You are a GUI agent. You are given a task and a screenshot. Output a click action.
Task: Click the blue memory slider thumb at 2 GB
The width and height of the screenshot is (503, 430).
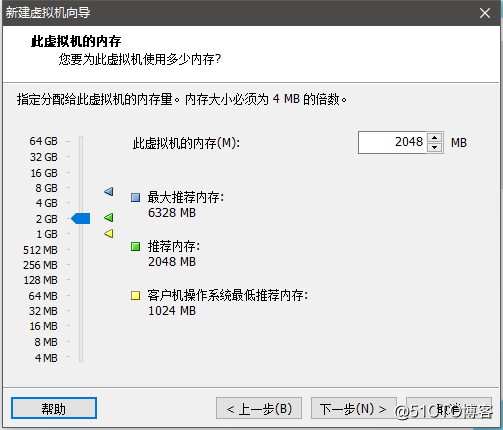point(81,219)
